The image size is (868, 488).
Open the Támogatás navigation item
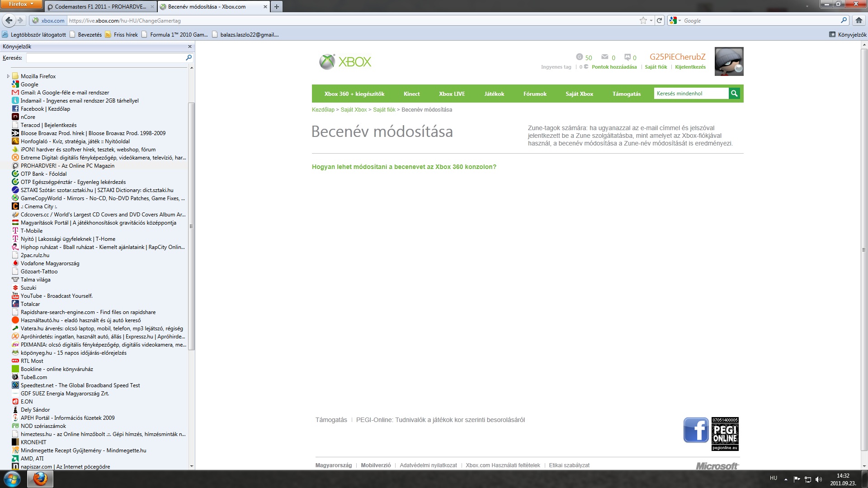627,94
